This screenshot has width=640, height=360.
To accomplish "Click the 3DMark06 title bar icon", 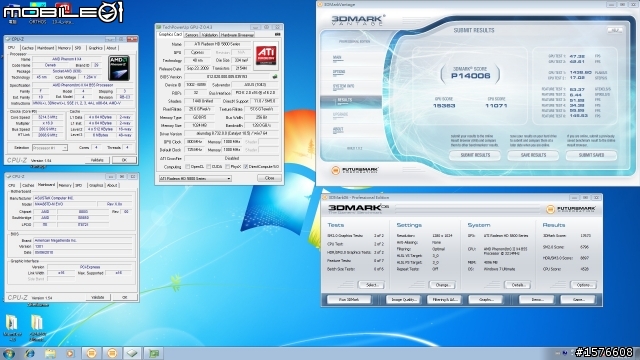I will pos(325,198).
